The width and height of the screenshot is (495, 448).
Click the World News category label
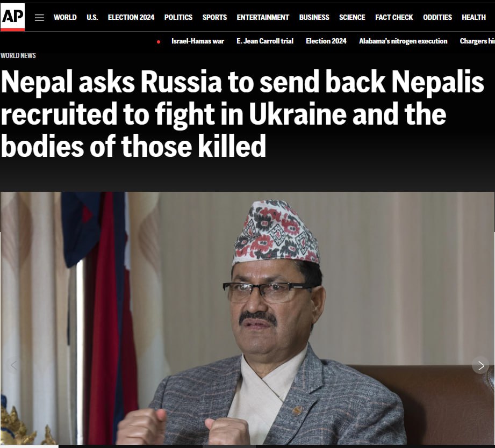pyautogui.click(x=18, y=55)
